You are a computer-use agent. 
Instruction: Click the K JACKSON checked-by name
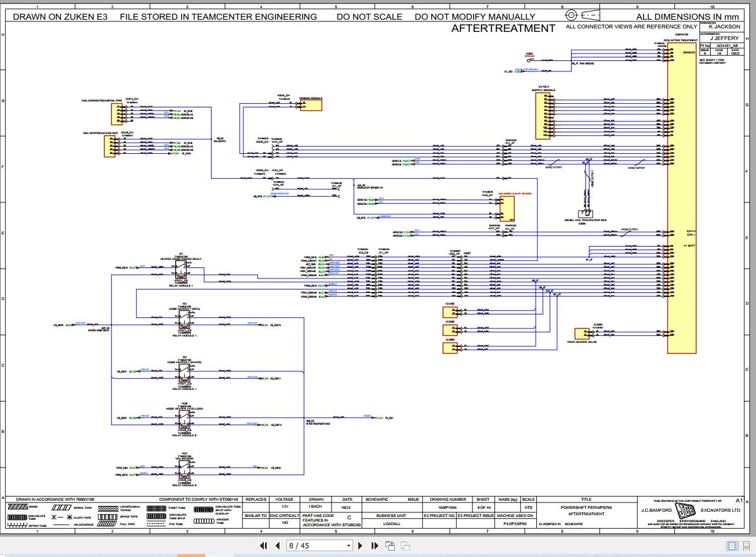[x=725, y=27]
